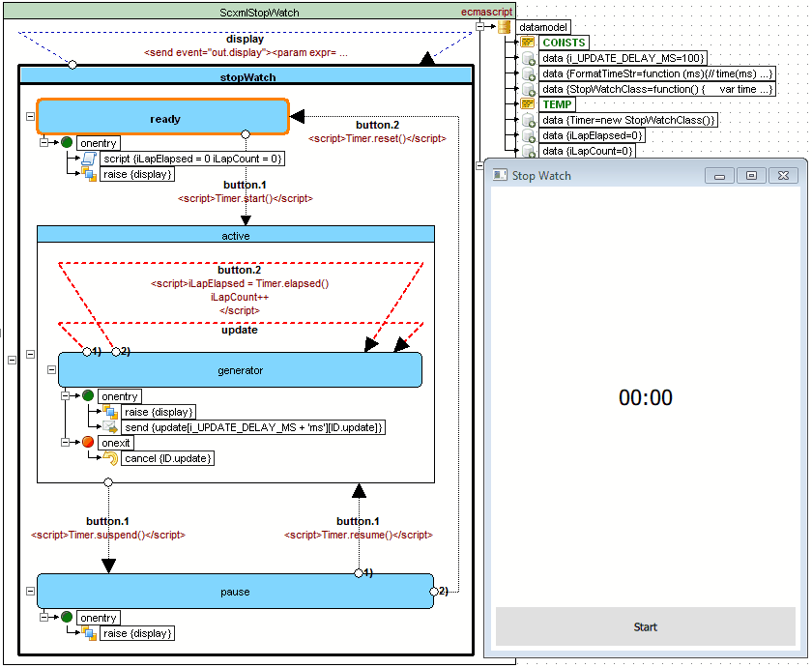
Task: Select the iLapCount data item
Action: coord(587,151)
